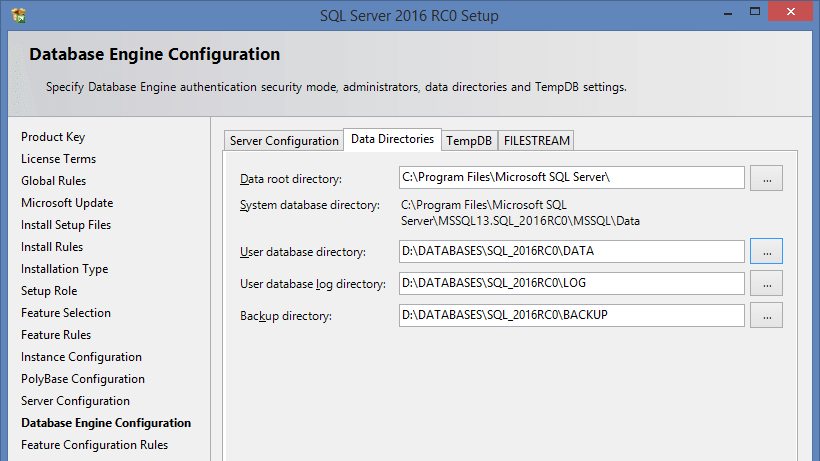
Task: Select Server Configuration step in sidebar
Action: (75, 401)
